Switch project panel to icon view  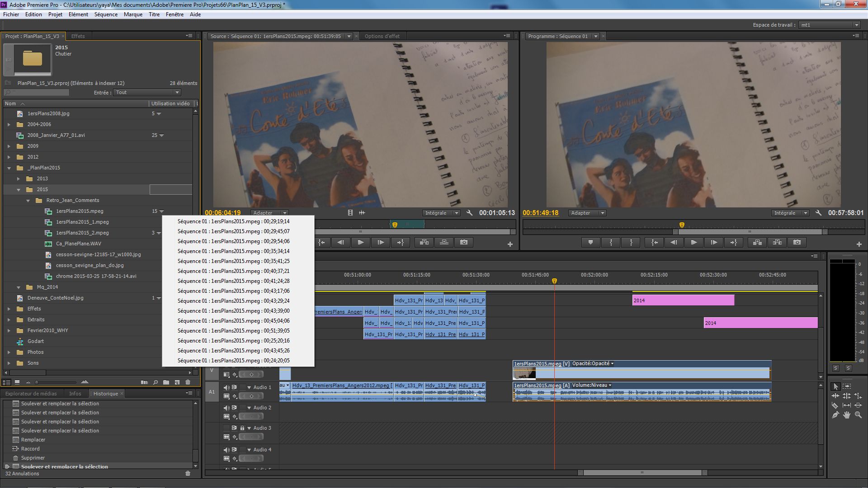[17, 382]
